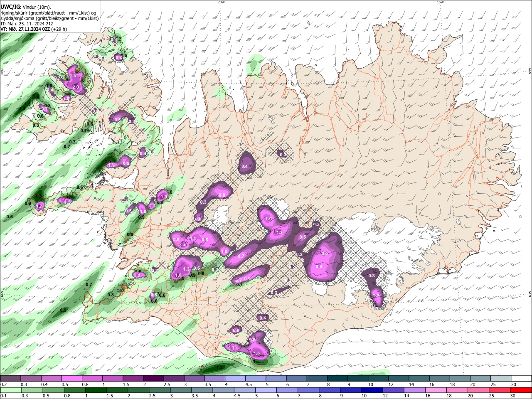The width and height of the screenshot is (532, 399).
Task: Click the '15W' longitude label at top
Action: click(x=440, y=2)
